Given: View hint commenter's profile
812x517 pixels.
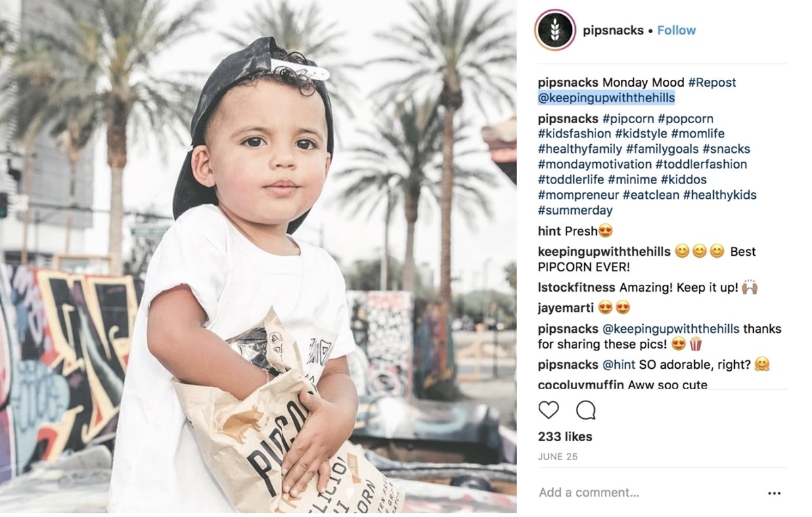Looking at the screenshot, I should point(549,231).
